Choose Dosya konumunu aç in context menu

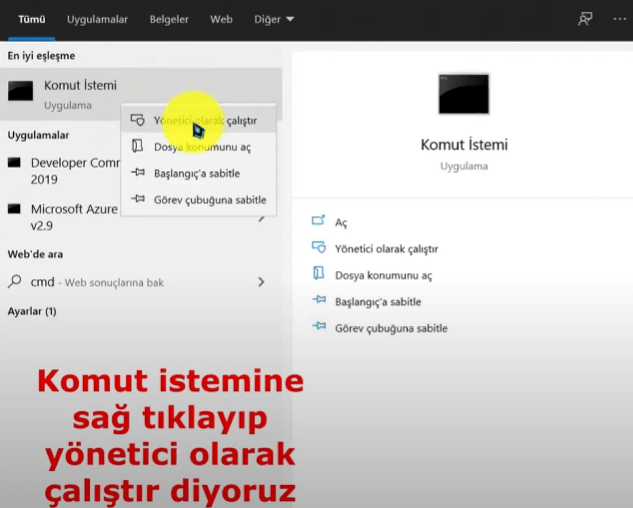click(x=199, y=147)
